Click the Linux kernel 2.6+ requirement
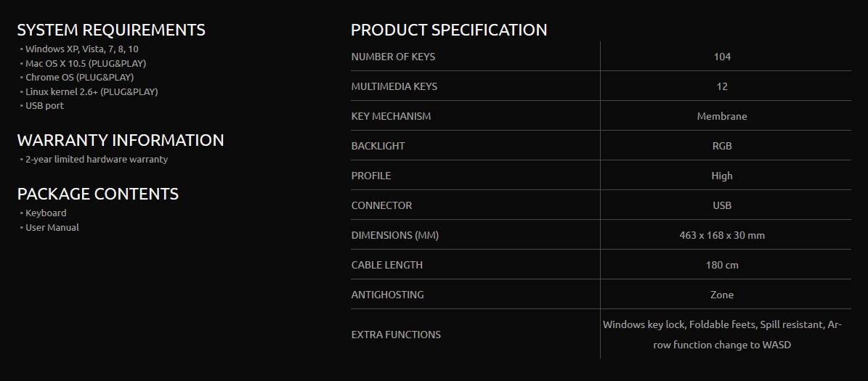The height and width of the screenshot is (381, 868). click(92, 91)
